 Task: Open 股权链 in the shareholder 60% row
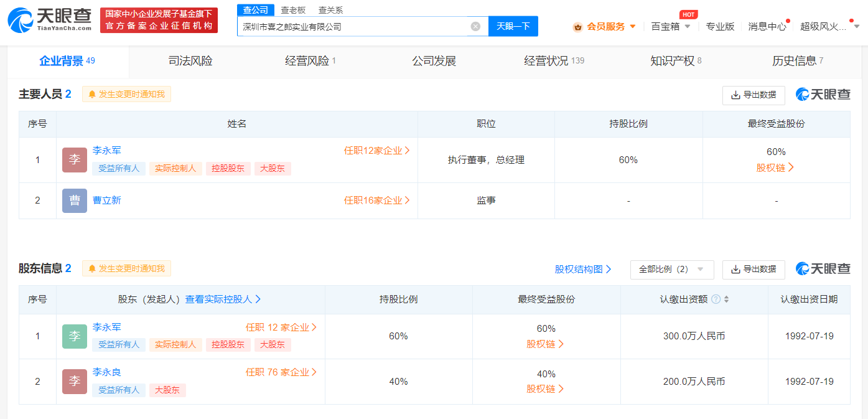[546, 344]
